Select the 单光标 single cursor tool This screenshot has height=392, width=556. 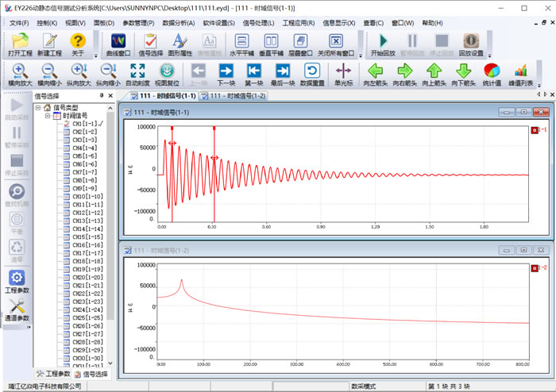(x=343, y=71)
